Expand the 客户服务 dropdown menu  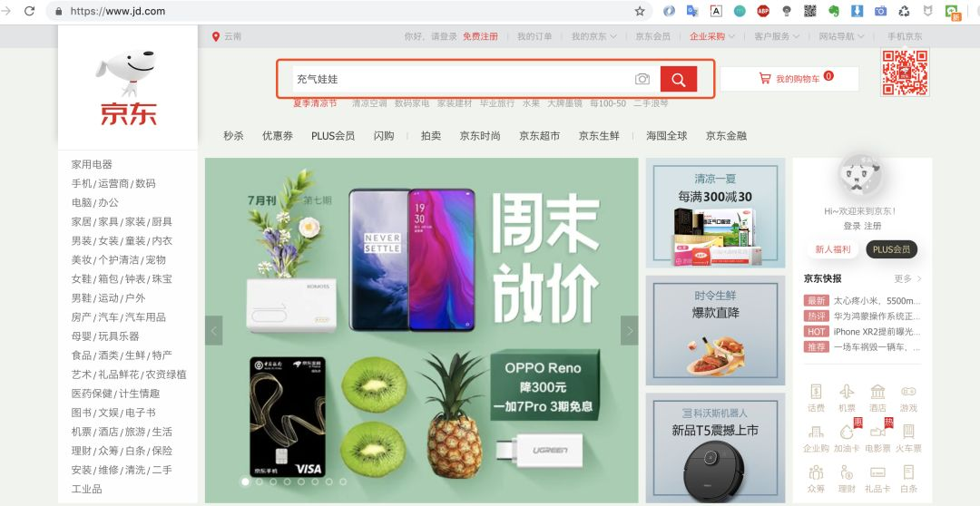click(776, 36)
